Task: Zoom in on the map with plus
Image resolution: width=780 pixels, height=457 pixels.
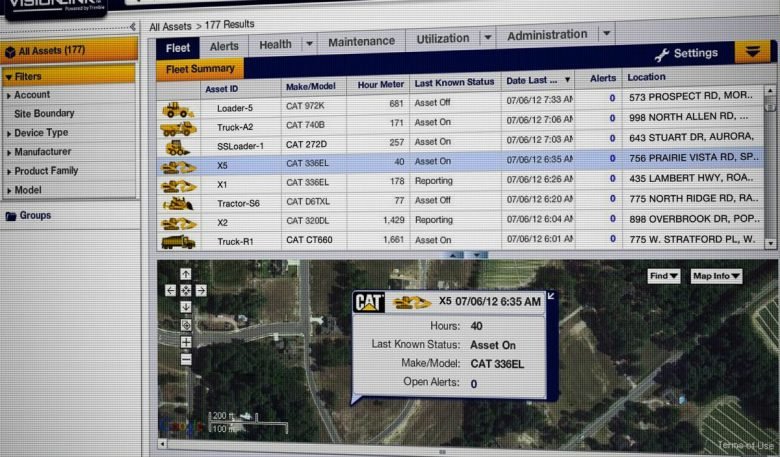Action: pyautogui.click(x=186, y=342)
